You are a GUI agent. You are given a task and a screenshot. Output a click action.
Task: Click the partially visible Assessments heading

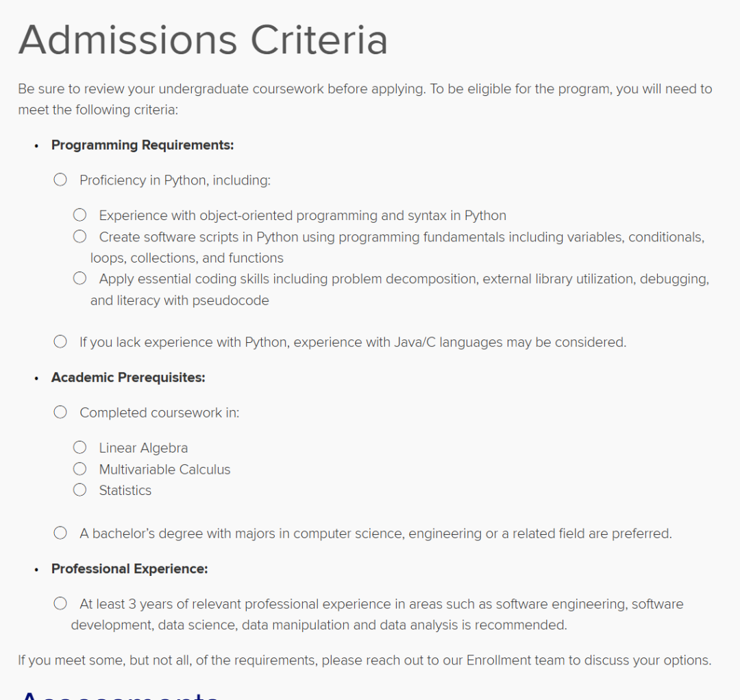click(120, 694)
